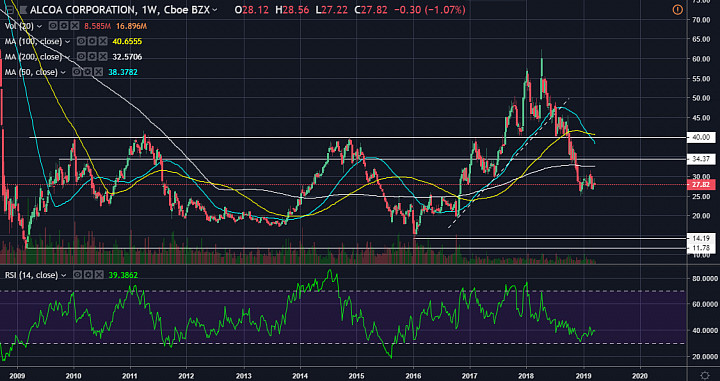This screenshot has width=720, height=381.
Task: Open settings for the Vol (20) indicator
Action: click(64, 26)
